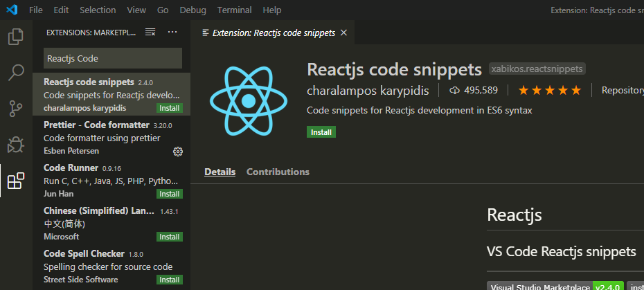Open the Go menu
644x290 pixels.
click(163, 10)
